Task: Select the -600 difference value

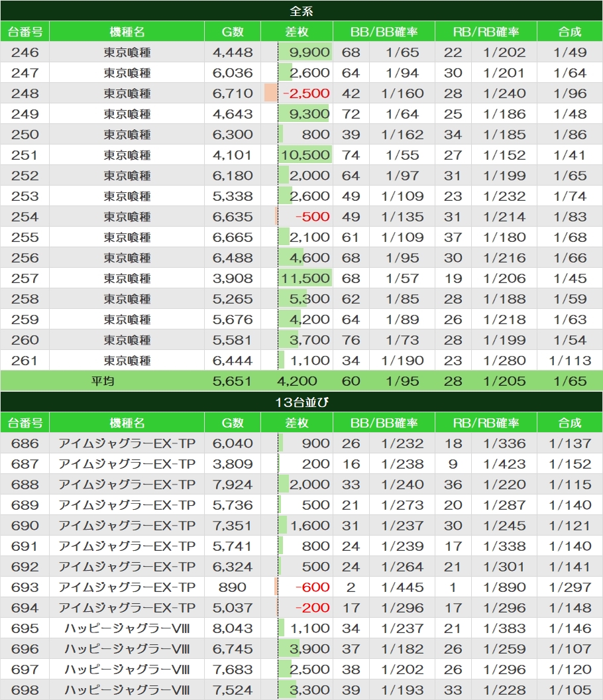Action: [x=313, y=587]
